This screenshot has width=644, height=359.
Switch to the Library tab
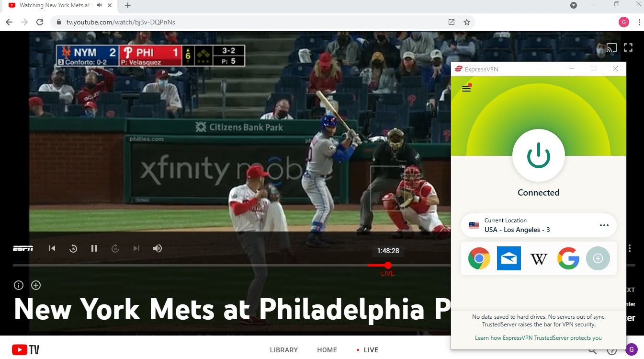pos(283,349)
